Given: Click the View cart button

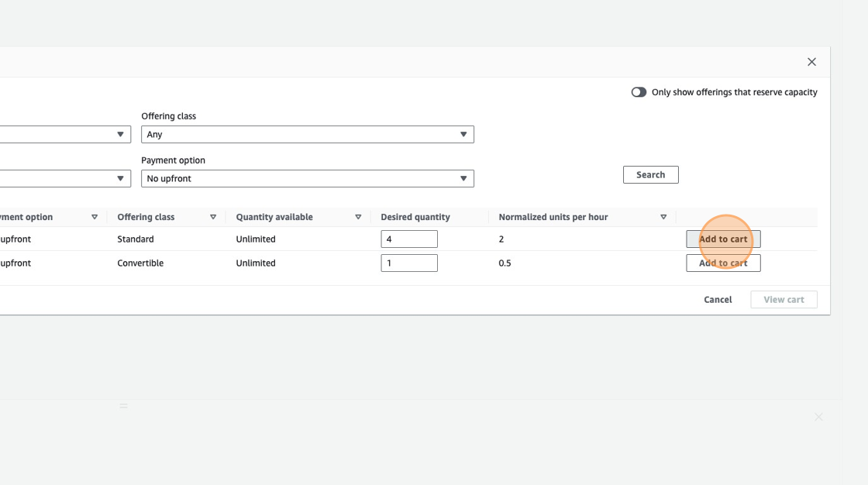Looking at the screenshot, I should coord(784,300).
